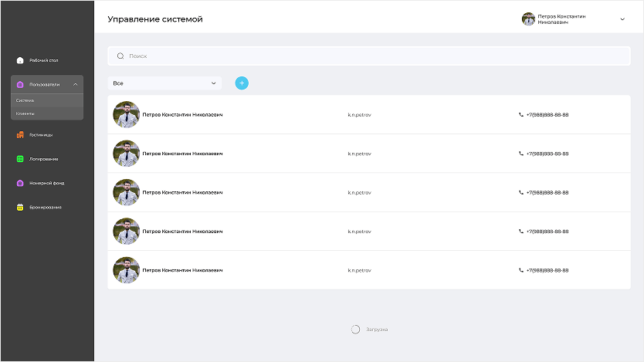Viewport: 644px width, 362px height.
Task: Click the header profile avatar
Action: [528, 19]
